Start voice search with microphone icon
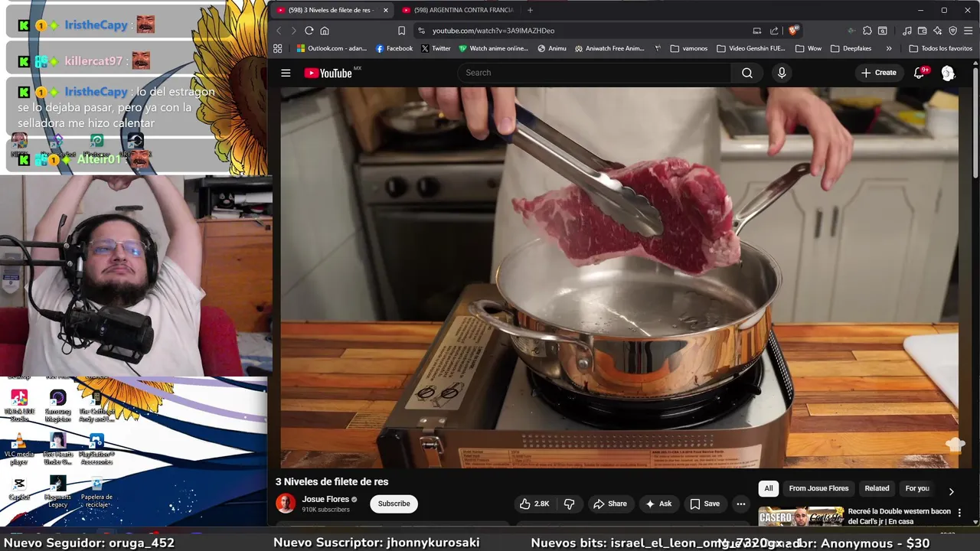 [x=782, y=73]
